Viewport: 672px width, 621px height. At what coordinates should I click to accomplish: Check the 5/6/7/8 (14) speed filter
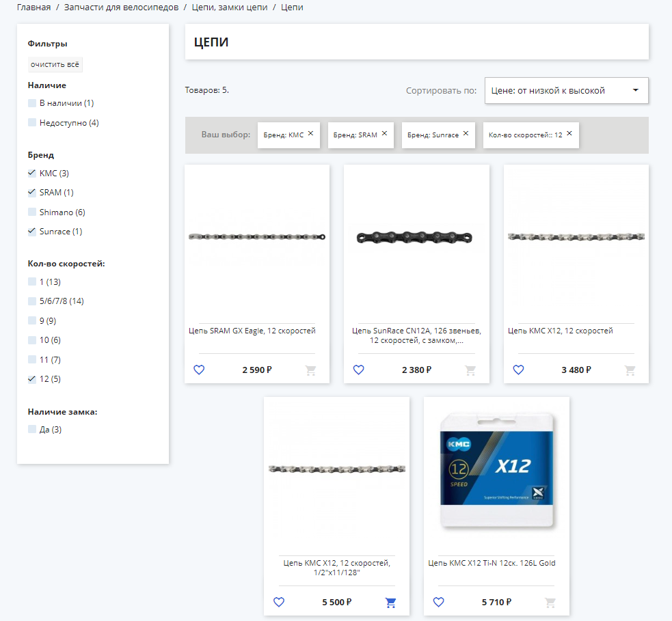[x=31, y=301]
